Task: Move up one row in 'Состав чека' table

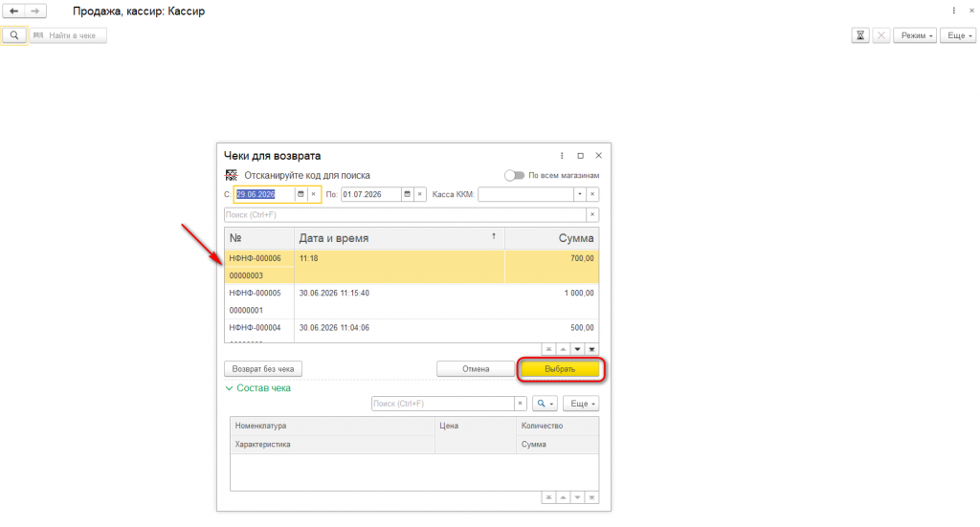Action: (x=563, y=497)
